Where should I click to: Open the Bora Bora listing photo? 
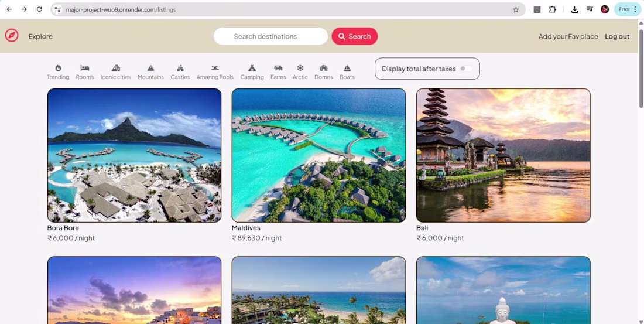pos(134,155)
